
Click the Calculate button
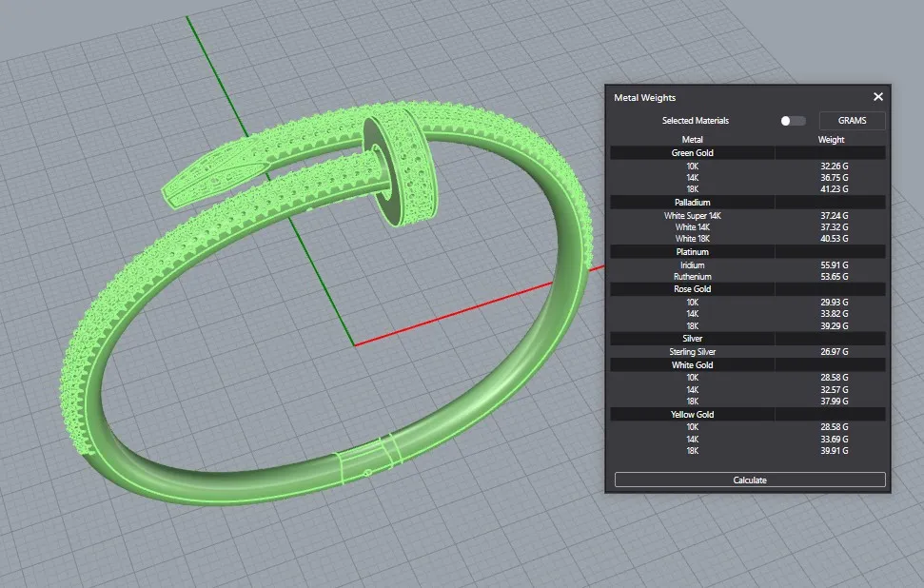point(750,480)
